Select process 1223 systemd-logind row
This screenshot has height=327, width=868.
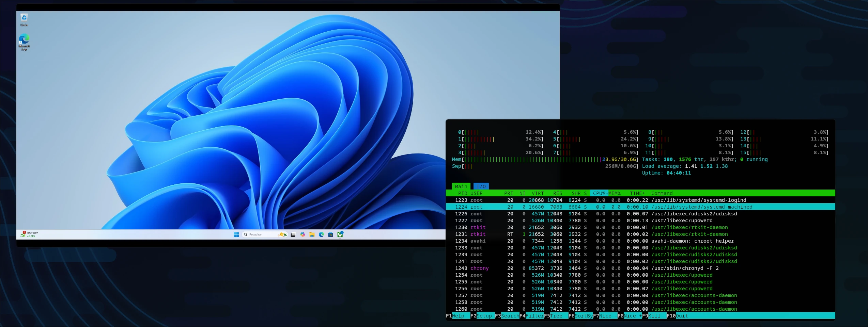pos(640,200)
